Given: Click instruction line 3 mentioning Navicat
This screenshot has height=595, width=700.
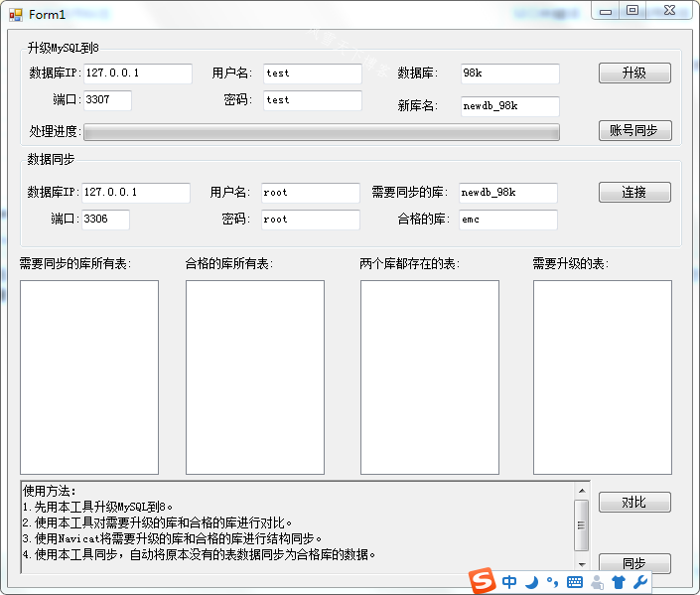Looking at the screenshot, I should pyautogui.click(x=172, y=538).
